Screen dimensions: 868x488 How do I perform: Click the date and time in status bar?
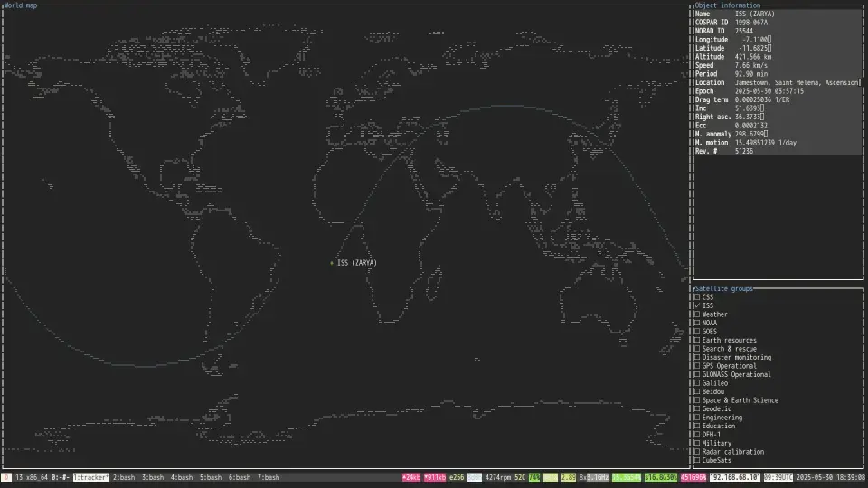[830, 477]
